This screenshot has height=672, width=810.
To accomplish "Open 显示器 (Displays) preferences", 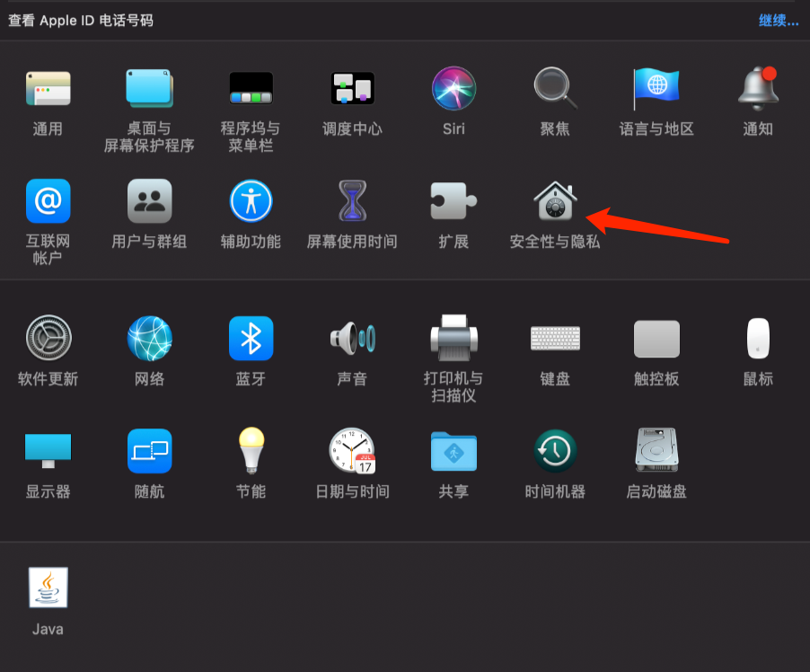I will click(x=48, y=451).
